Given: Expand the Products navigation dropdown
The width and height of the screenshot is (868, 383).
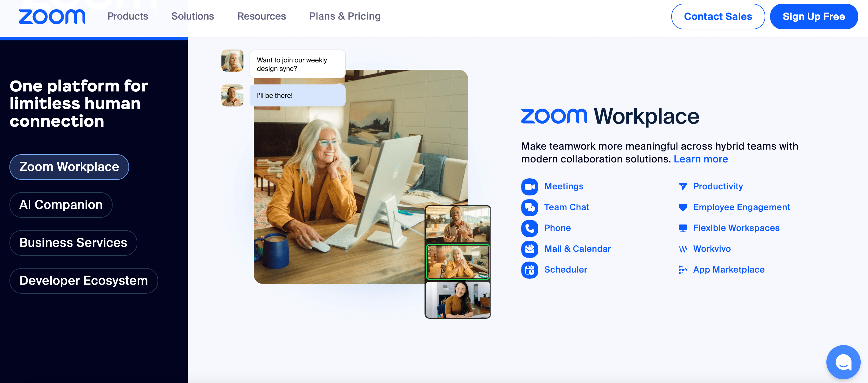Looking at the screenshot, I should coord(128,16).
